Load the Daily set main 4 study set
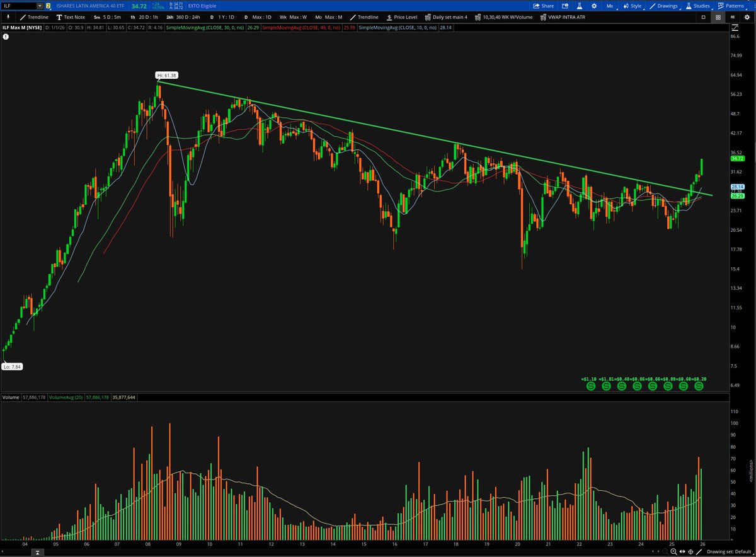The height and width of the screenshot is (557, 756). [445, 17]
